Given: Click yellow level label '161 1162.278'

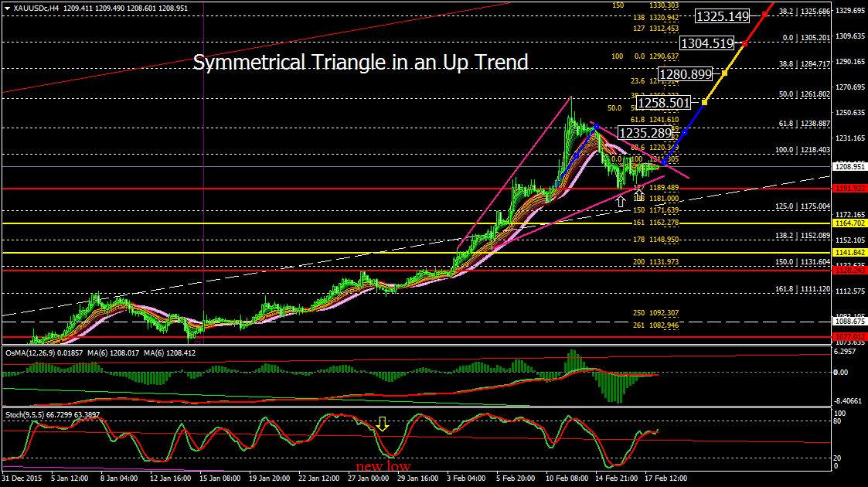Looking at the screenshot, I should tap(656, 223).
